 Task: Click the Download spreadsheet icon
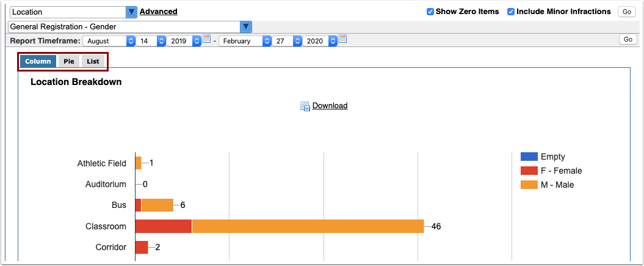[x=305, y=106]
